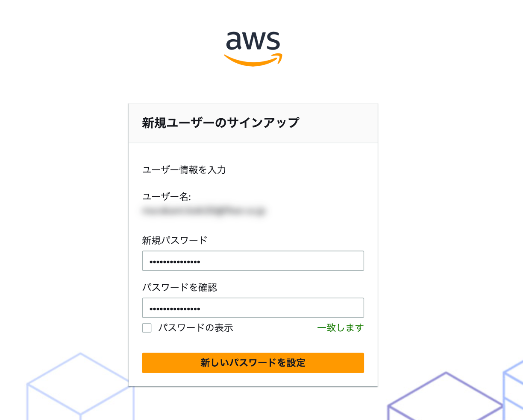Toggle the パスワードの表示 checkbox
The width and height of the screenshot is (523, 420).
tap(147, 328)
